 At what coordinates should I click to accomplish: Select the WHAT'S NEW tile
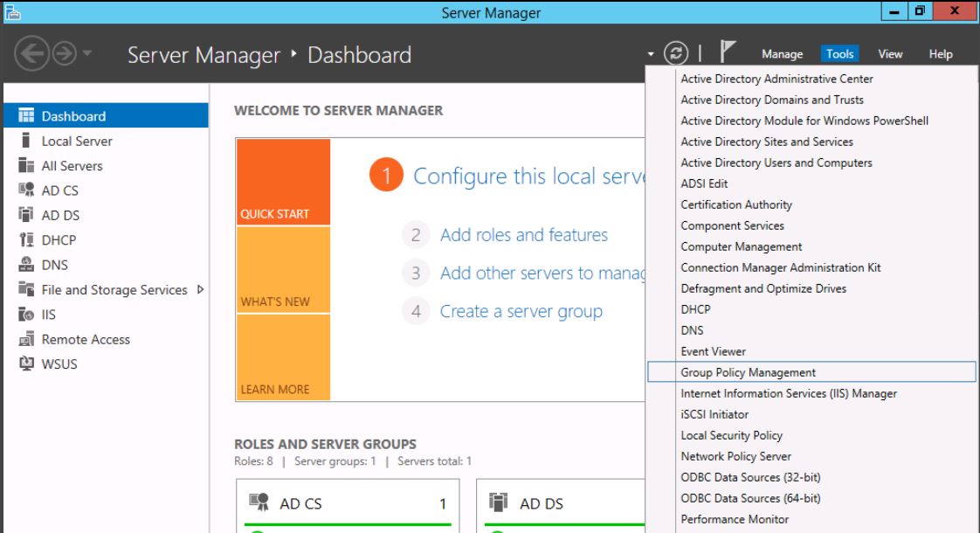coord(283,270)
